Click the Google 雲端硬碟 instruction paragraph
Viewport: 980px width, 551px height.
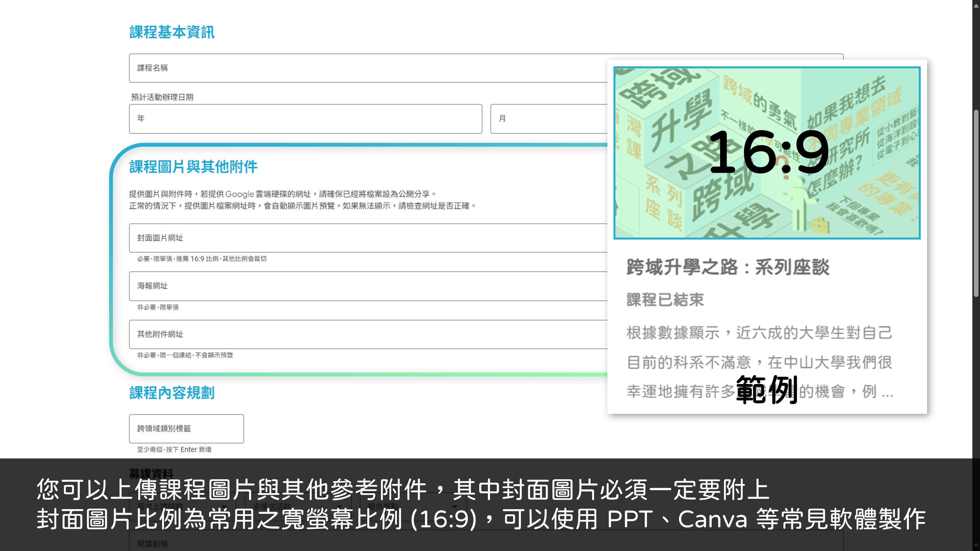click(302, 200)
